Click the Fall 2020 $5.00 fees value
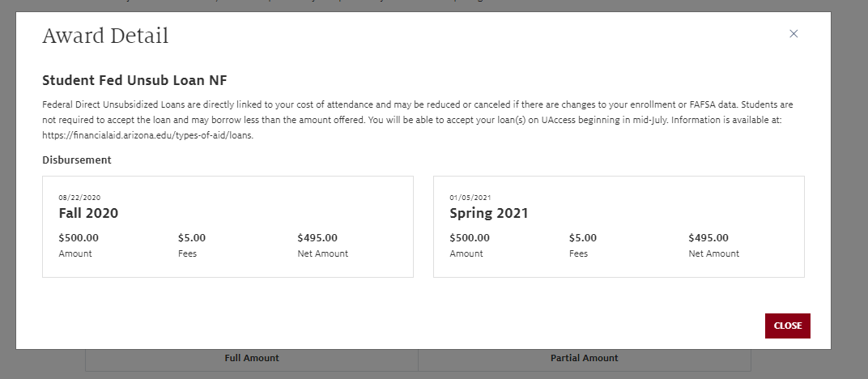Screen dimensions: 868x379 point(192,238)
